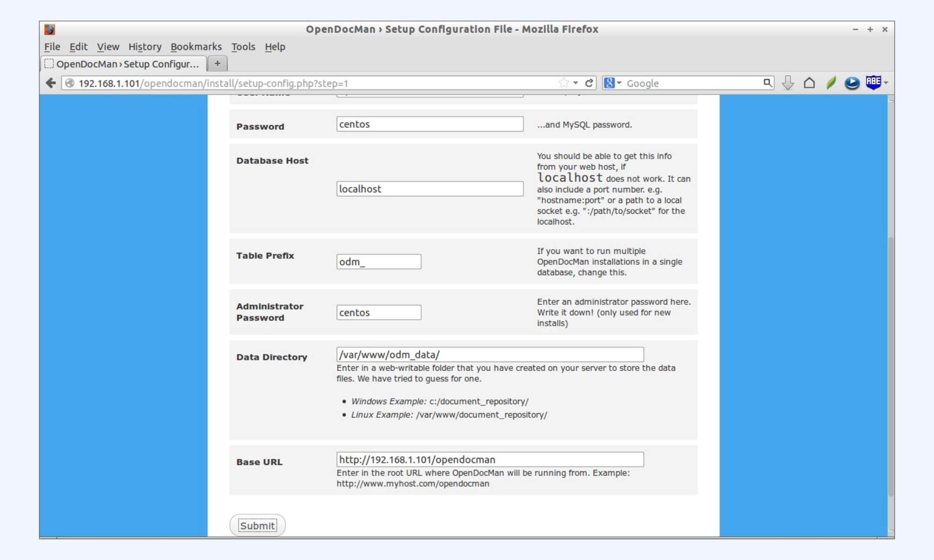Open the History menu

point(145,47)
